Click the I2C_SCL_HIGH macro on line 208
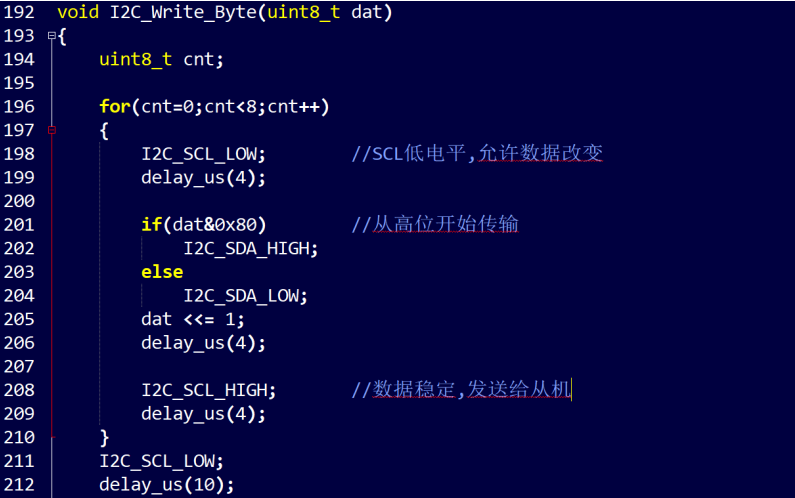The width and height of the screenshot is (795, 498). 207,390
